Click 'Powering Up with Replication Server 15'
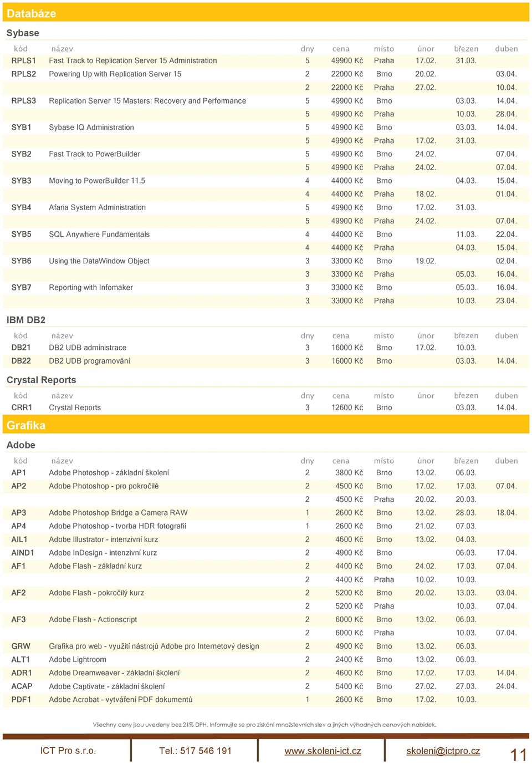This screenshot has height=764, width=532. coord(115,74)
